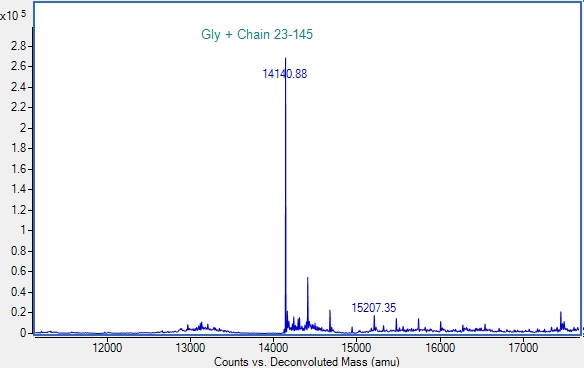
Task: Click the 0 y-axis tick label
Action: tap(23, 333)
